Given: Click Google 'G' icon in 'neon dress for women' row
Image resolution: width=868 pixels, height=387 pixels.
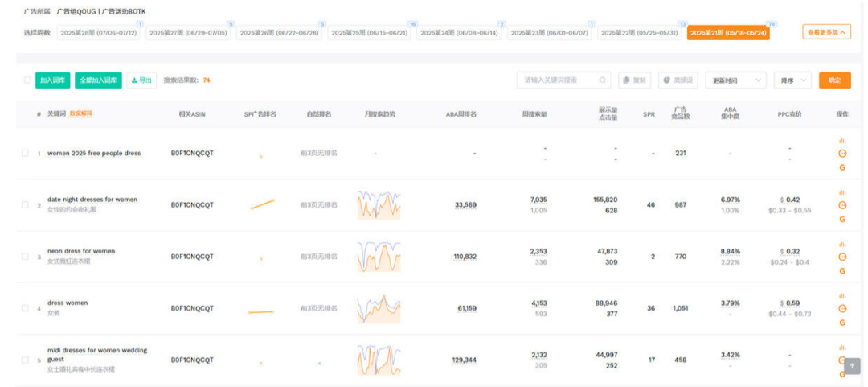Looking at the screenshot, I should 842,270.
